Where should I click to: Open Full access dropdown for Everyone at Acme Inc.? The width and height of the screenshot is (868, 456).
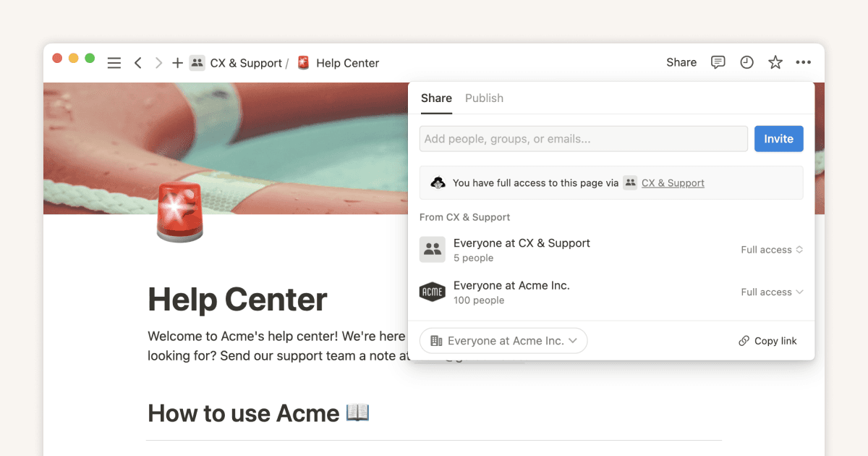pos(772,292)
